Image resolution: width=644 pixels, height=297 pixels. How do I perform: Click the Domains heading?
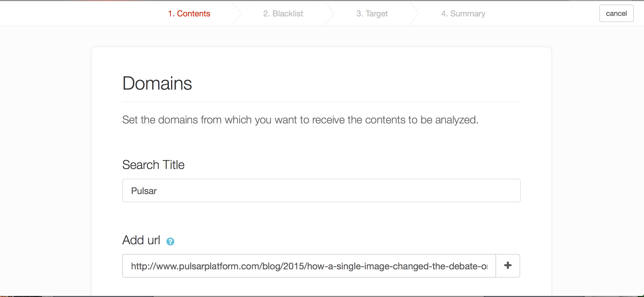[x=157, y=83]
